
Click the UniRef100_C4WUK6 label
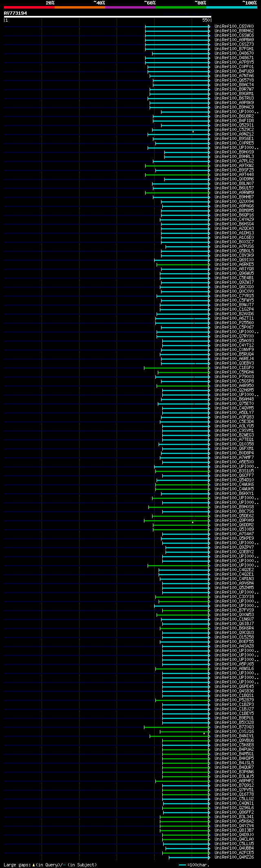pyautogui.click(x=234, y=485)
